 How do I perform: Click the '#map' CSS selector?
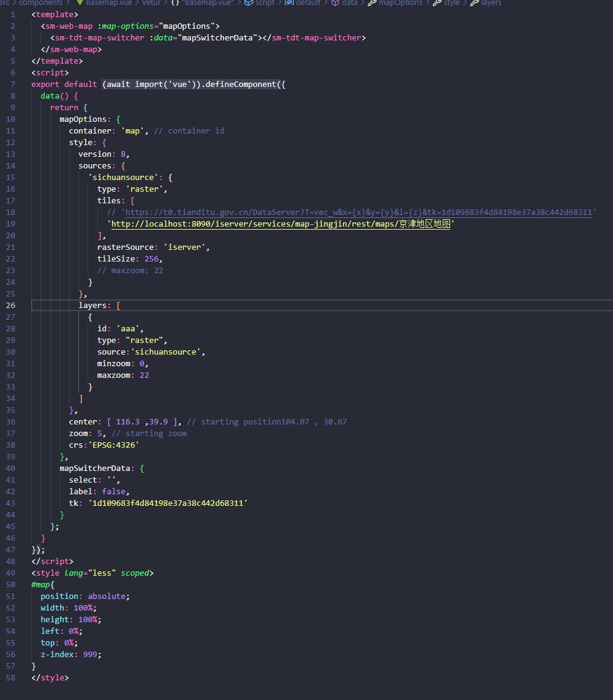40,585
